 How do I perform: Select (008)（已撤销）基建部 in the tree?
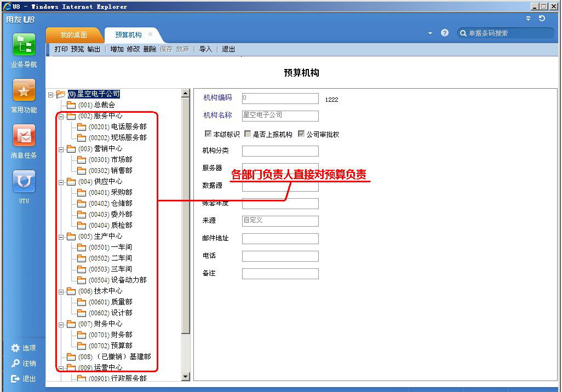(114, 357)
